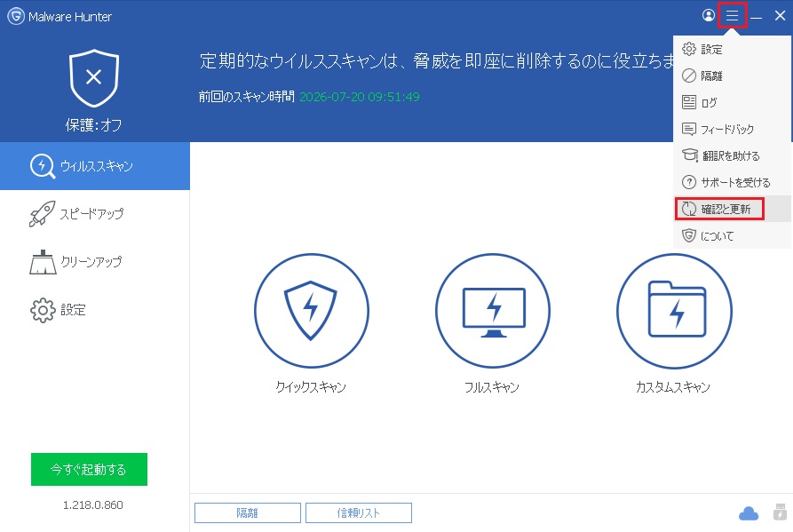Select 設定 in the dropdown menu
The width and height of the screenshot is (793, 532).
tap(733, 49)
